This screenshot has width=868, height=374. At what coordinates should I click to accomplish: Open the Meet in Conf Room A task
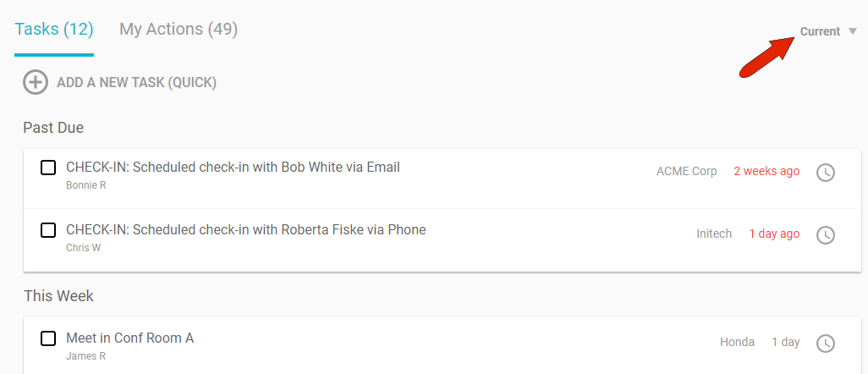coord(130,338)
